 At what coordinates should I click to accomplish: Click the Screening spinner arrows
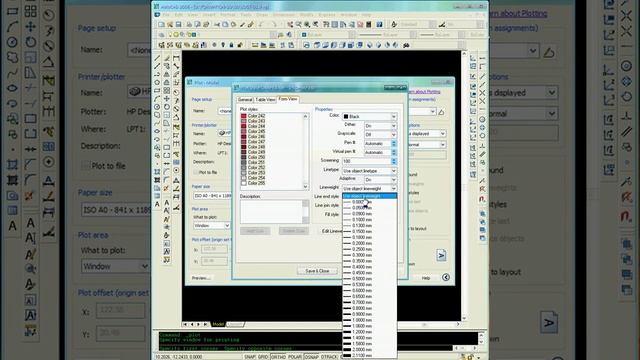tap(394, 161)
